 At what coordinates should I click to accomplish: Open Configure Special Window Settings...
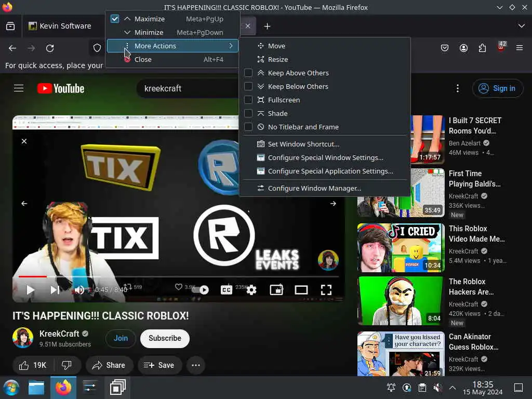(325, 158)
